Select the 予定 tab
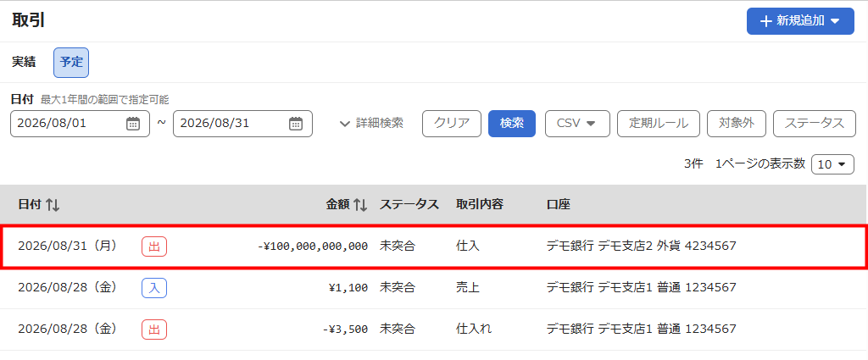Image resolution: width=868 pixels, height=360 pixels. (x=71, y=63)
